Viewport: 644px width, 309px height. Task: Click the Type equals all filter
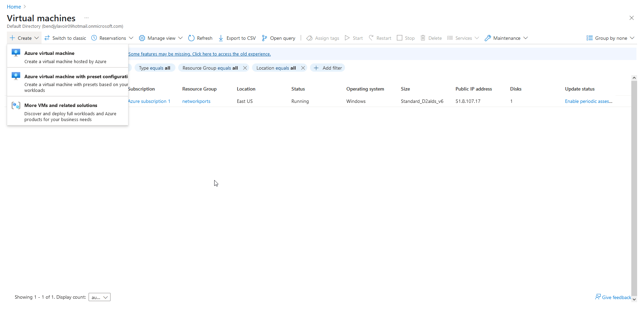point(154,68)
